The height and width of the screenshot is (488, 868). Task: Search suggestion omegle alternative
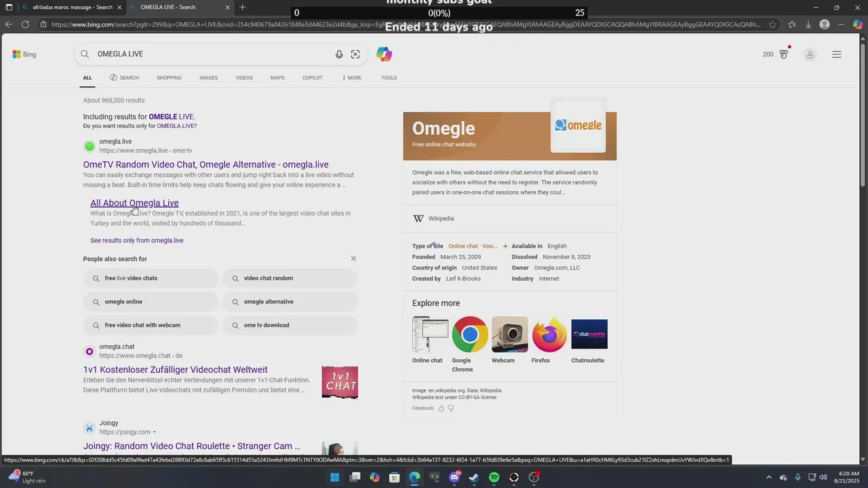tap(290, 302)
